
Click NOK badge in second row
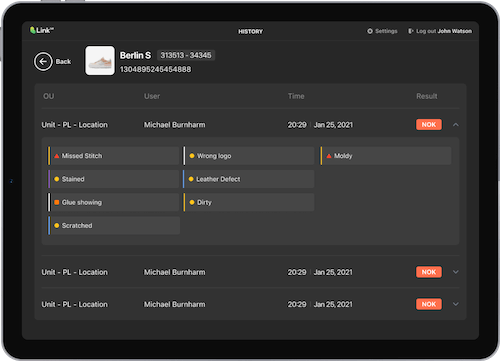(x=429, y=272)
